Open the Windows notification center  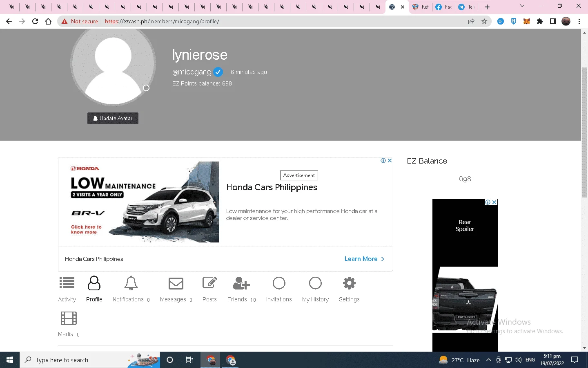(x=575, y=360)
